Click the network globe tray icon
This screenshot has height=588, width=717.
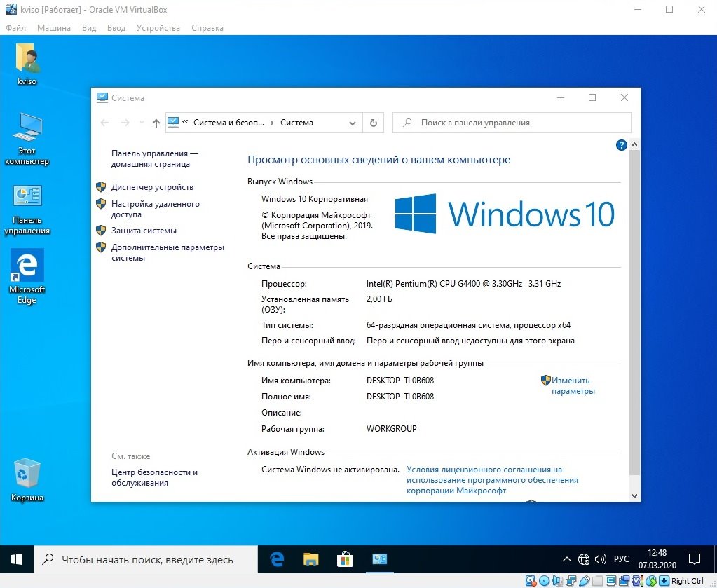coord(583,559)
